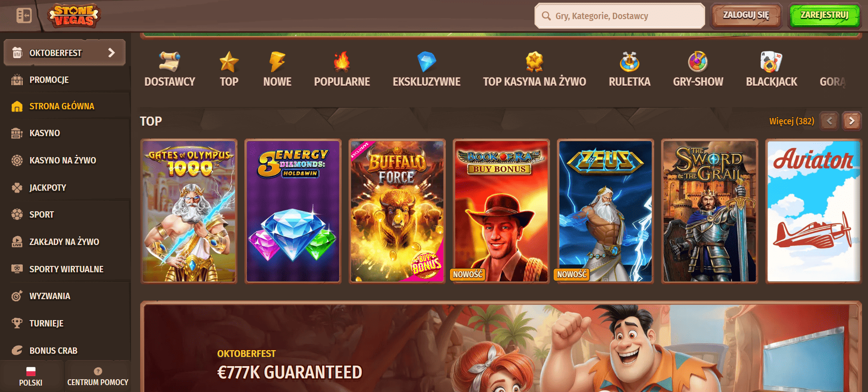Show previous TOP games with left arrow
Screen dimensions: 868x392
point(829,121)
